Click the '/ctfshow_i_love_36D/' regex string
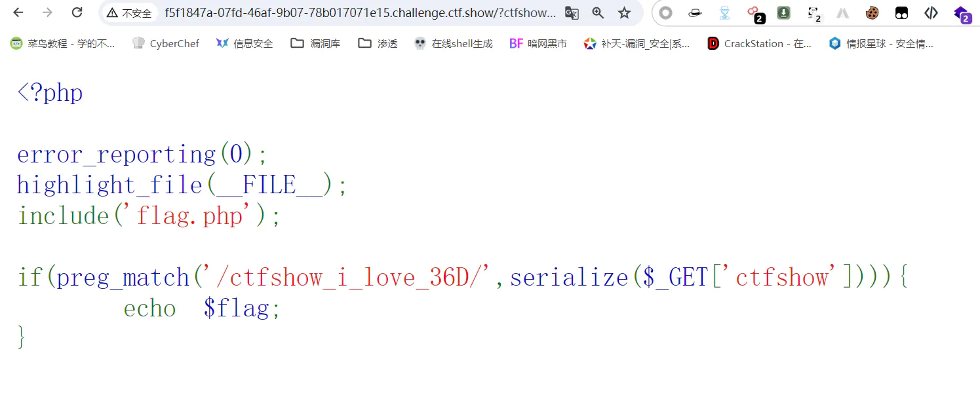 coord(349,278)
